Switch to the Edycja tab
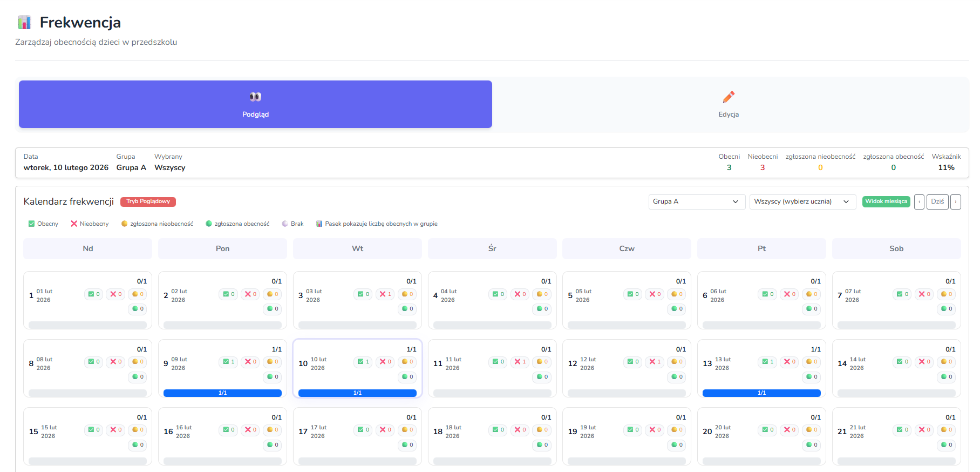This screenshot has height=472, width=980. pos(729,104)
